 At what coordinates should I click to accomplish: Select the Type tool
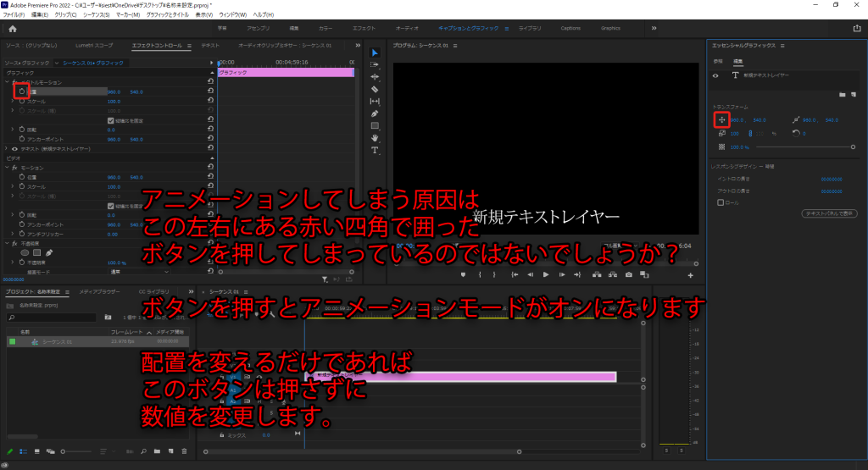pos(375,150)
